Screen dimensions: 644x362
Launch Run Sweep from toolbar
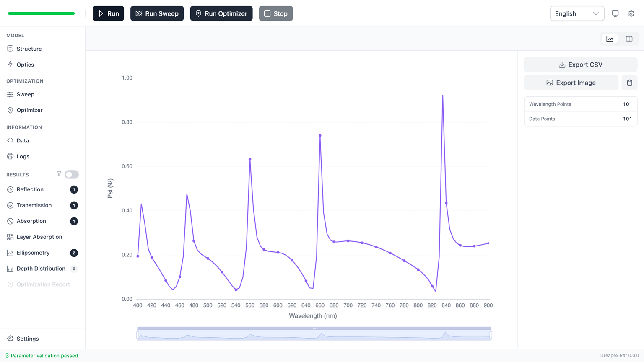point(157,13)
